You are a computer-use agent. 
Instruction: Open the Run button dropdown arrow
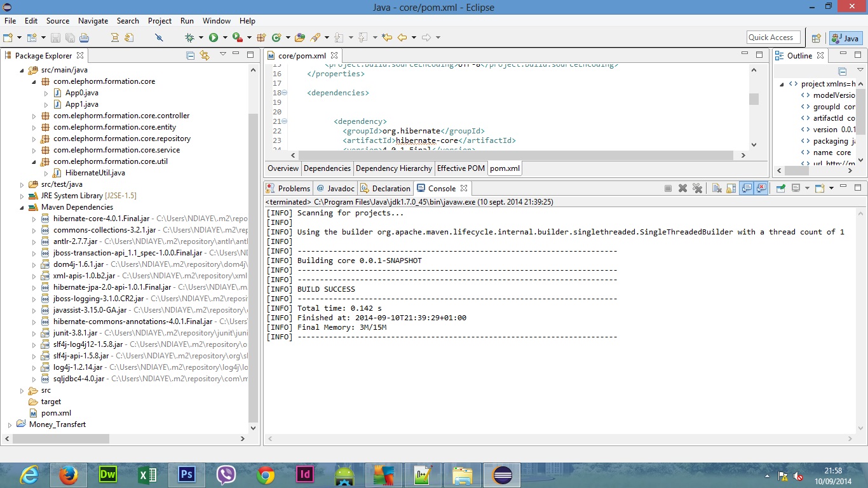tap(225, 37)
